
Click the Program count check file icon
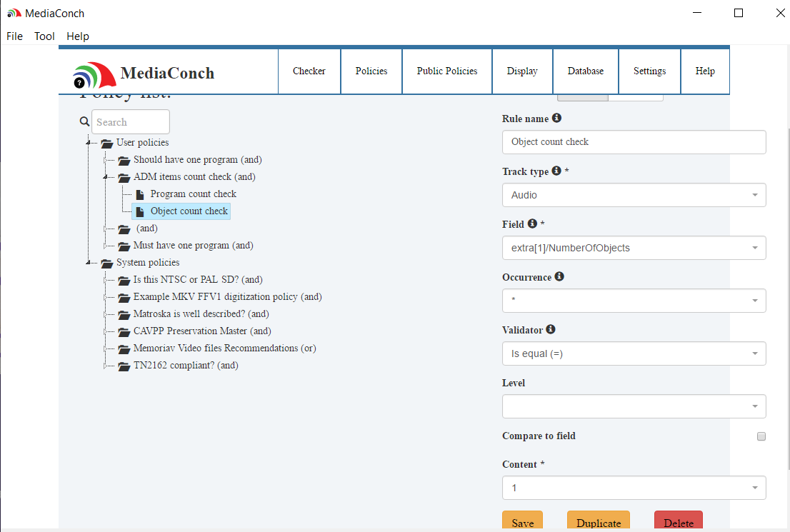pos(140,194)
